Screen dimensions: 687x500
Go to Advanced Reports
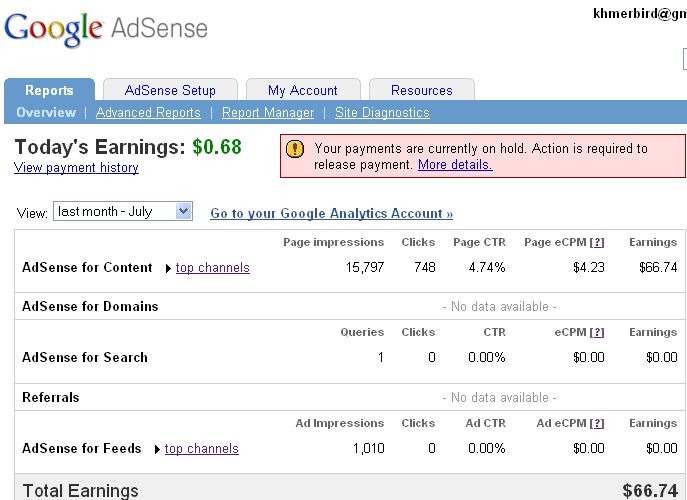point(148,113)
